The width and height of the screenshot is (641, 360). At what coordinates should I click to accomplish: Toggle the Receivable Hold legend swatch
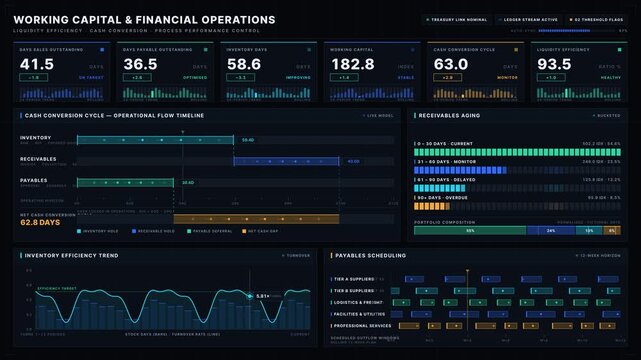pyautogui.click(x=134, y=231)
